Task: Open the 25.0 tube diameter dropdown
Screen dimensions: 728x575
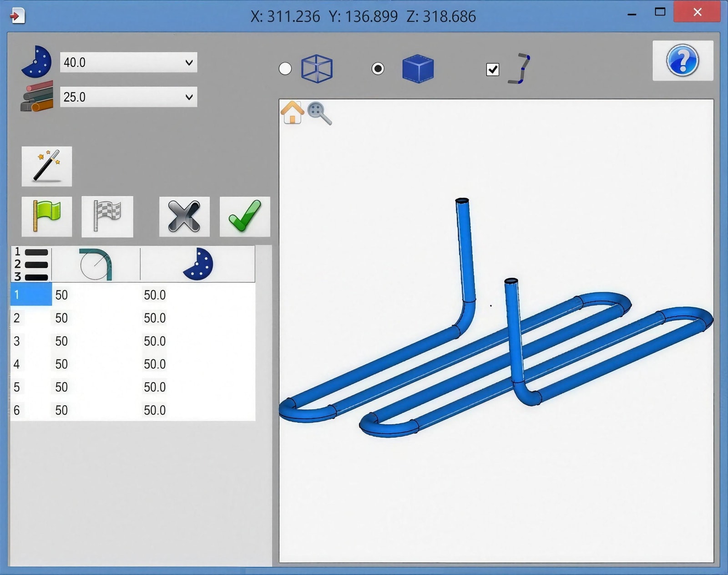Action: (129, 97)
